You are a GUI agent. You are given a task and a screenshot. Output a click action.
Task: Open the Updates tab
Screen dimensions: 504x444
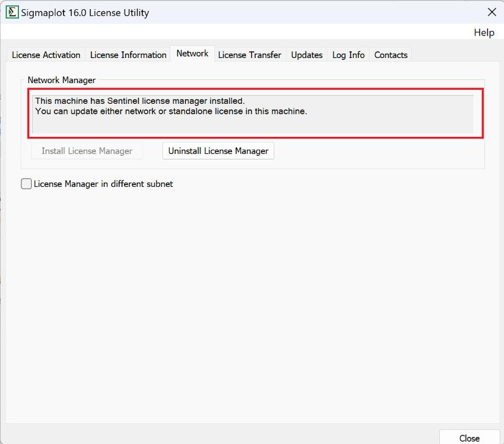point(307,55)
